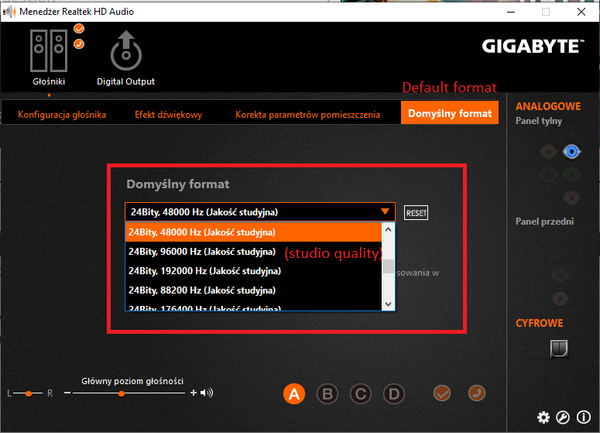The width and height of the screenshot is (600, 433).
Task: Open the information icon
Action: [x=584, y=417]
